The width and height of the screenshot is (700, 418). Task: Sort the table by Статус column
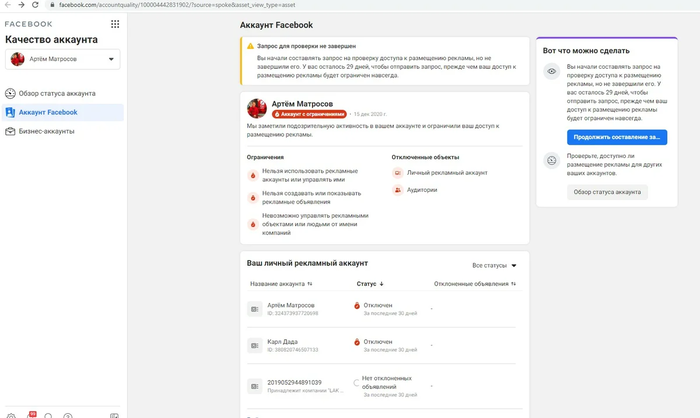point(370,284)
